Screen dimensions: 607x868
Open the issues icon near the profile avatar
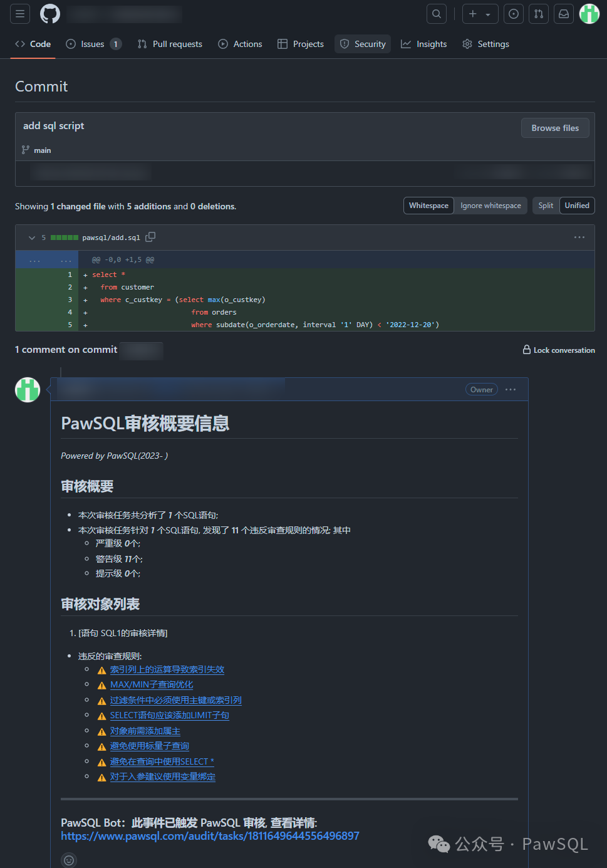coord(513,13)
